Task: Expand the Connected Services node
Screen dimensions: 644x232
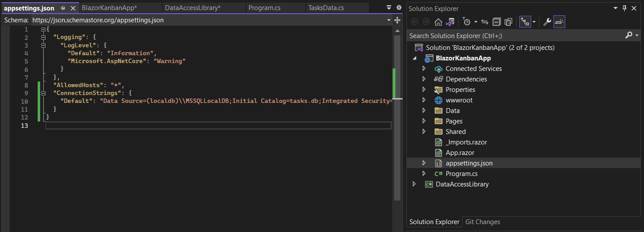Action: pos(424,69)
